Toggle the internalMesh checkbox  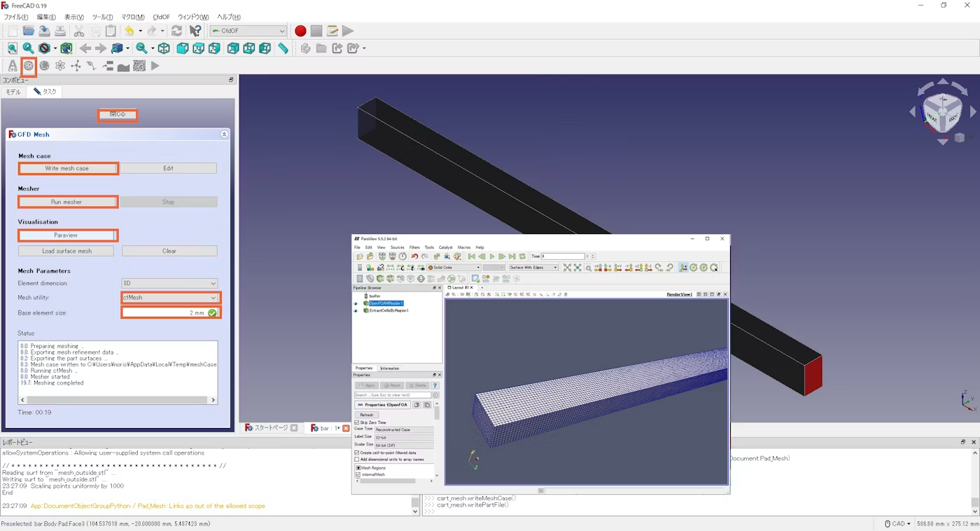(358, 474)
